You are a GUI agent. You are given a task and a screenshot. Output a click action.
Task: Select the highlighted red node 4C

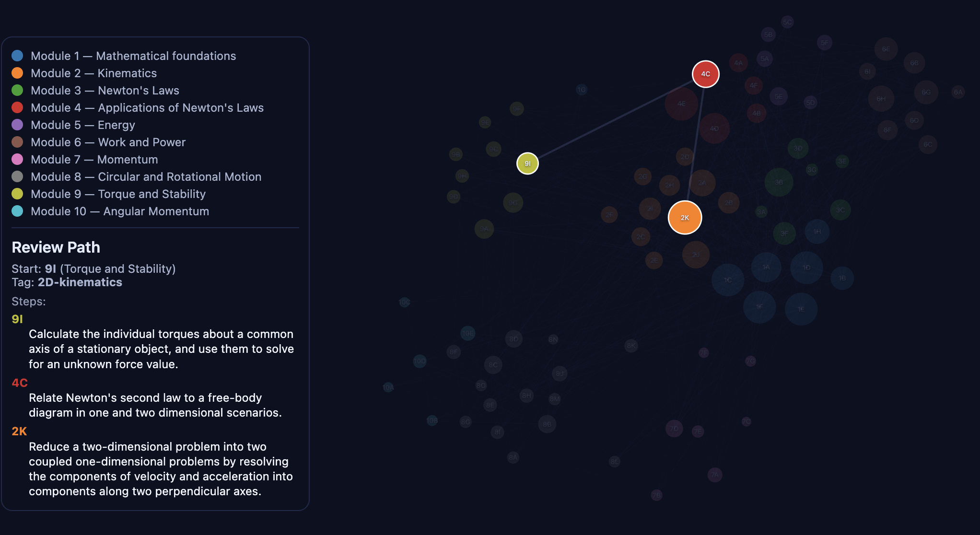[705, 74]
